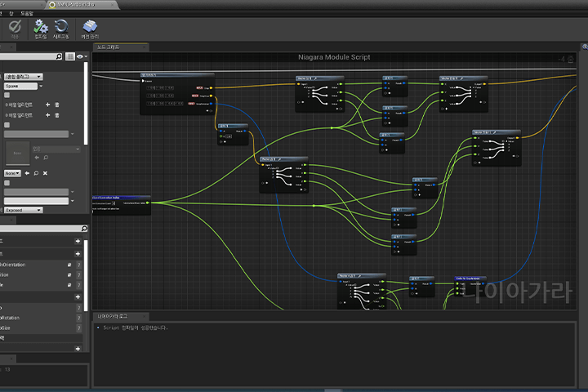Click the Apply checkmark toolbar icon

(x=15, y=29)
